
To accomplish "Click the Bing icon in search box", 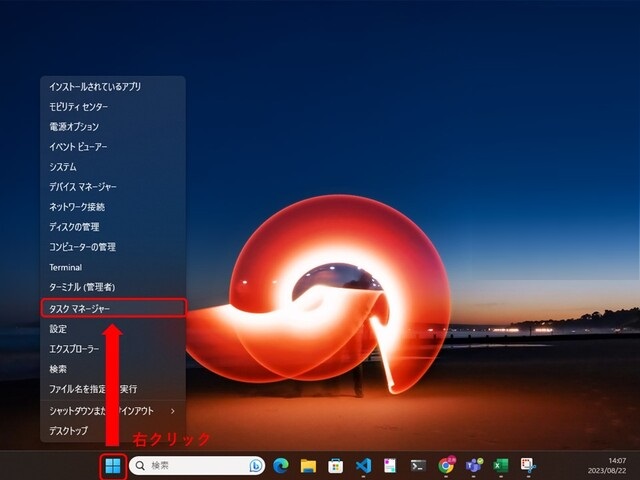I will pos(256,465).
